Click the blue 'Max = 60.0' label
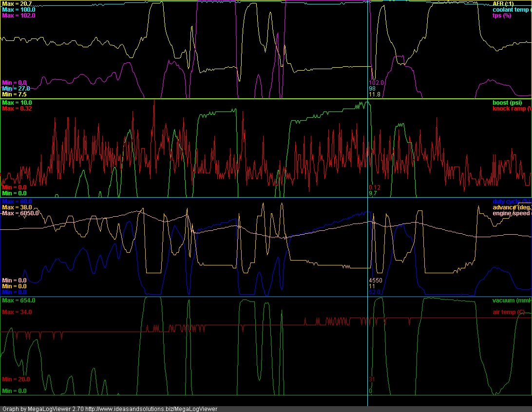Image resolution: width=532 pixels, height=412 pixels. point(17,202)
